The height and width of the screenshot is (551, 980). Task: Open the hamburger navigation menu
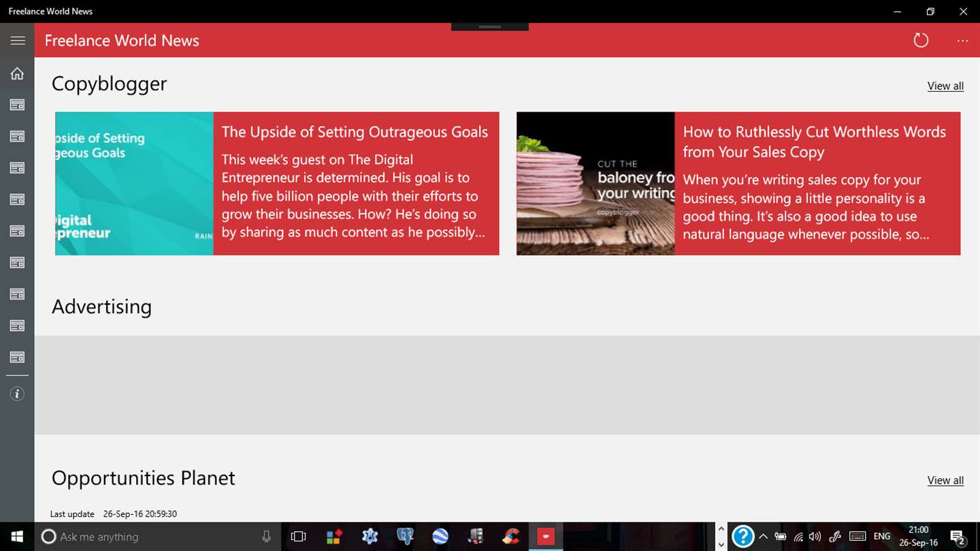tap(18, 41)
